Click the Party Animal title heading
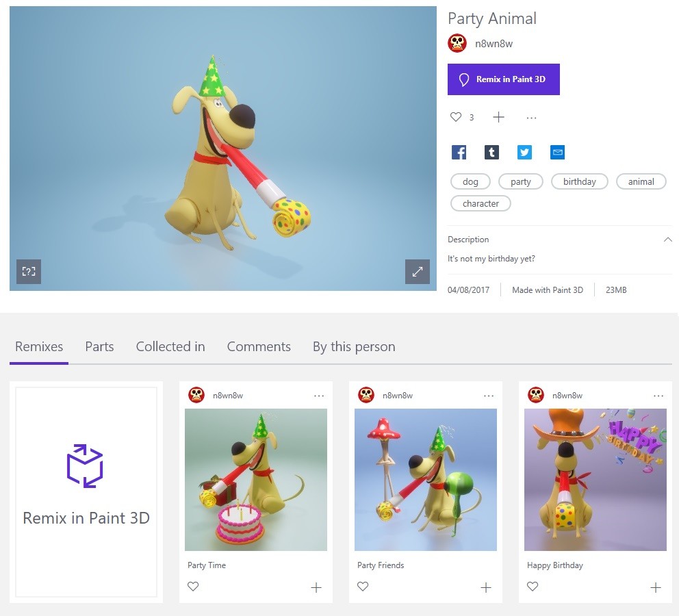This screenshot has height=616, width=679. 492,18
